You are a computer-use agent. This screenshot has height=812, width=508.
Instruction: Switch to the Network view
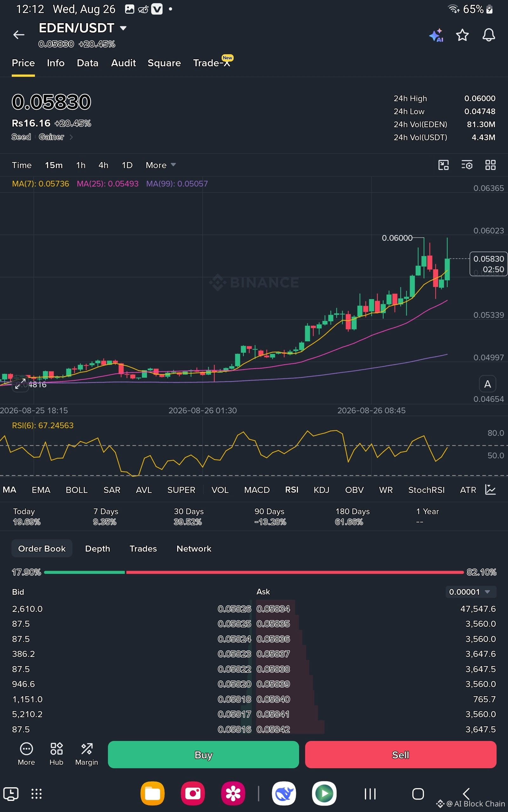point(194,549)
